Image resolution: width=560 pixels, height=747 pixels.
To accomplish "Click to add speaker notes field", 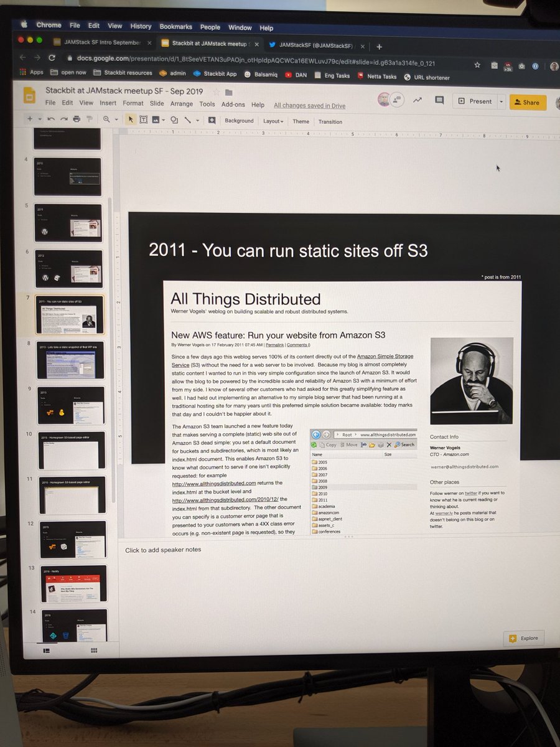I will click(x=163, y=550).
